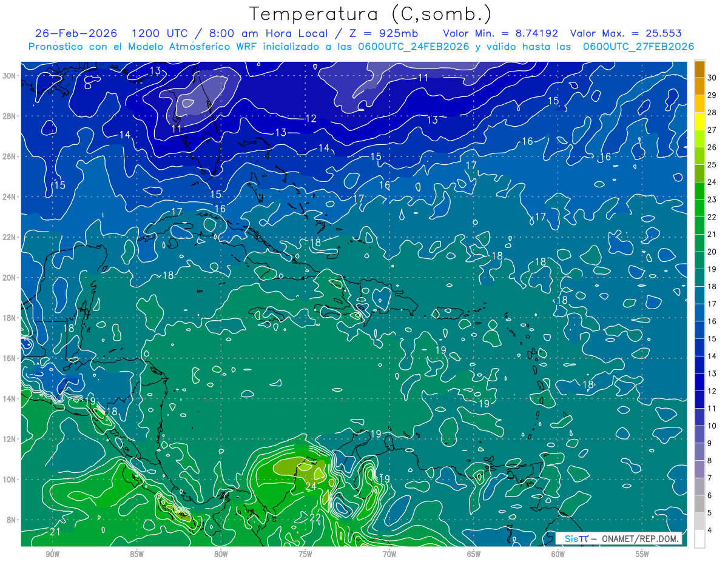Pick the bright green swatch between 22 and 23
The width and height of the screenshot is (728, 562).
pyautogui.click(x=699, y=209)
